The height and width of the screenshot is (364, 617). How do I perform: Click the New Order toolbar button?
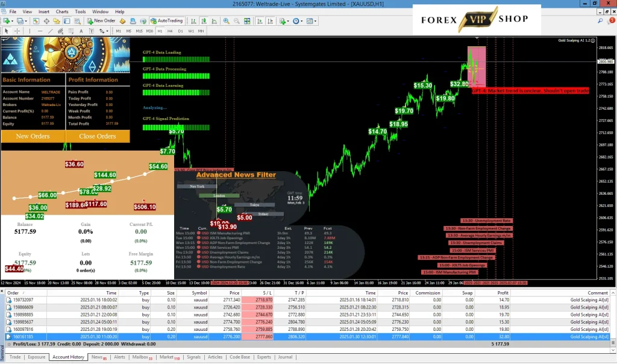point(101,21)
